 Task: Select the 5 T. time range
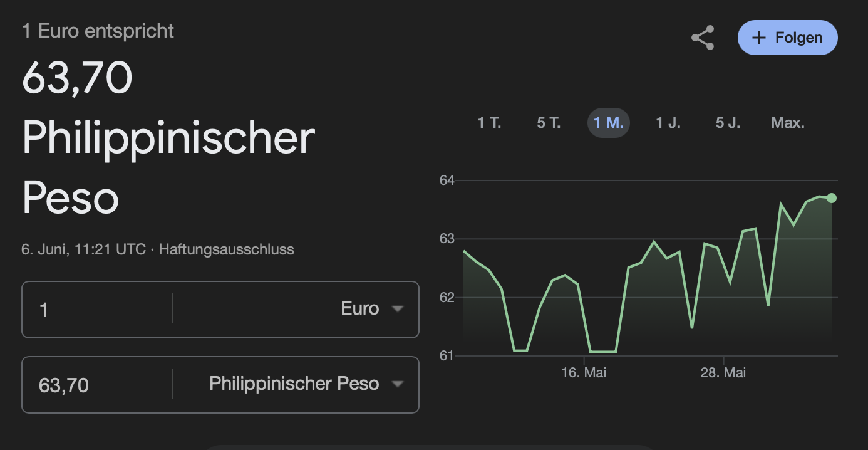(x=549, y=123)
